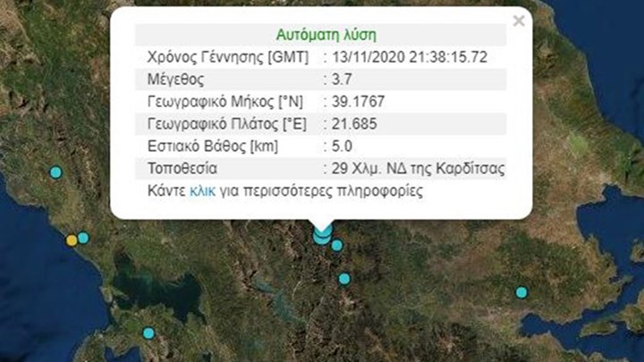Close the earthquake info popup
644x362 pixels.
[x=519, y=21]
